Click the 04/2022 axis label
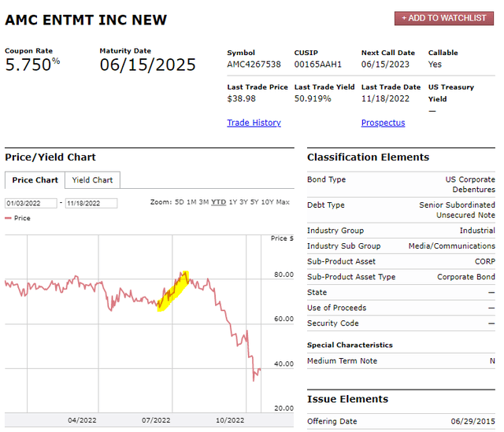 pyautogui.click(x=82, y=420)
